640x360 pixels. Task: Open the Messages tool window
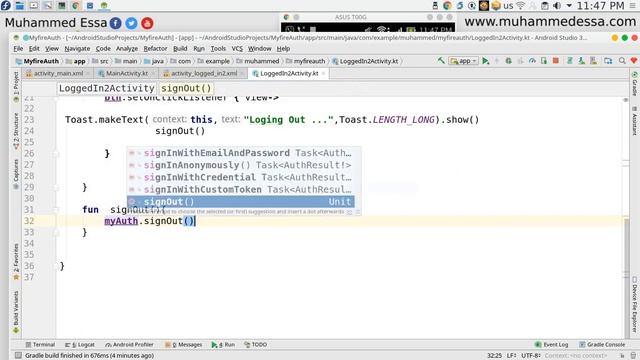tap(184, 344)
